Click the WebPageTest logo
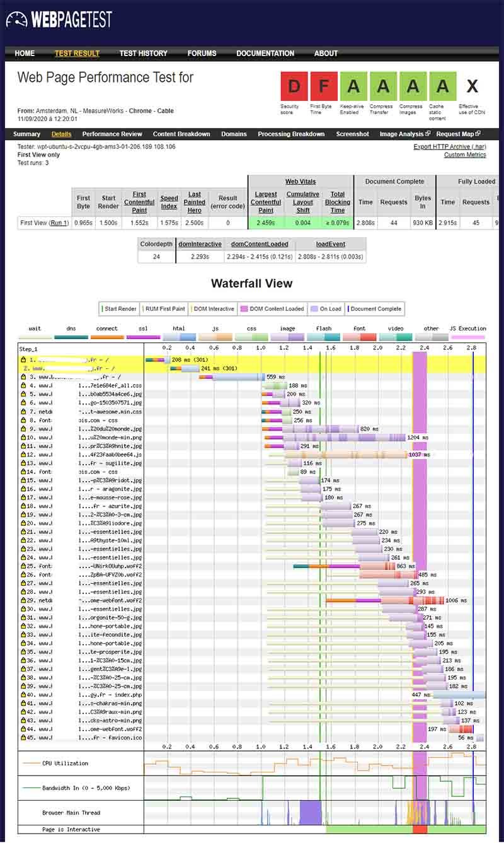This screenshot has height=843, width=504. [x=59, y=20]
